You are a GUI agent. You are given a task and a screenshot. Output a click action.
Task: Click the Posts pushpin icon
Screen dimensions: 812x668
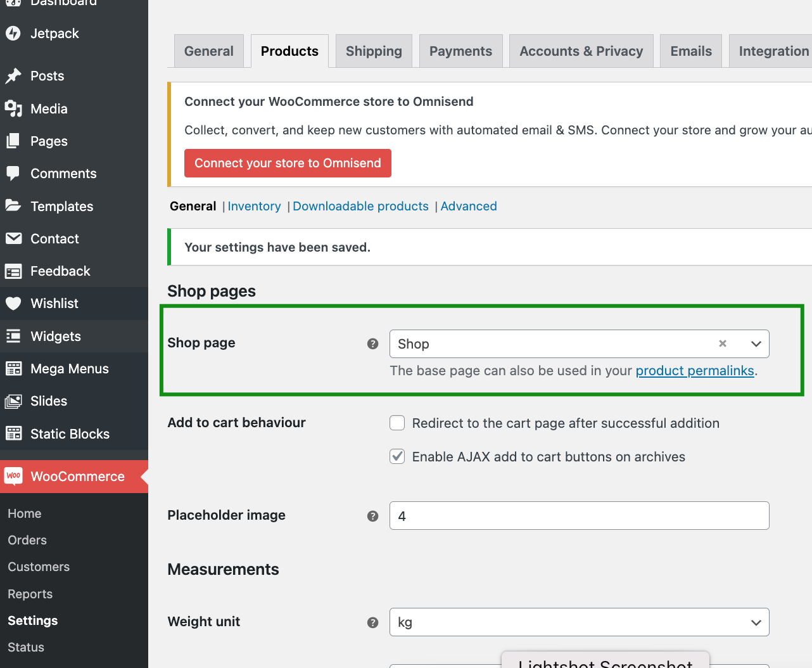pos(13,76)
